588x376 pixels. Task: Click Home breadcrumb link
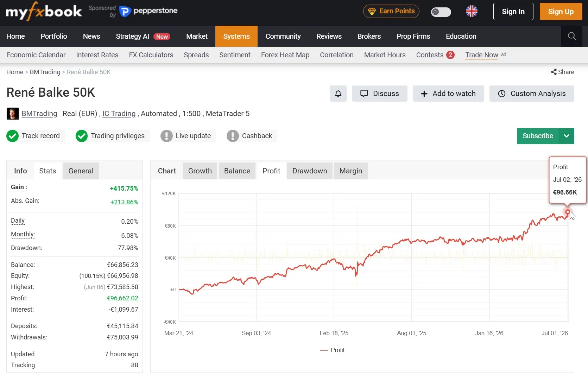[x=15, y=72]
